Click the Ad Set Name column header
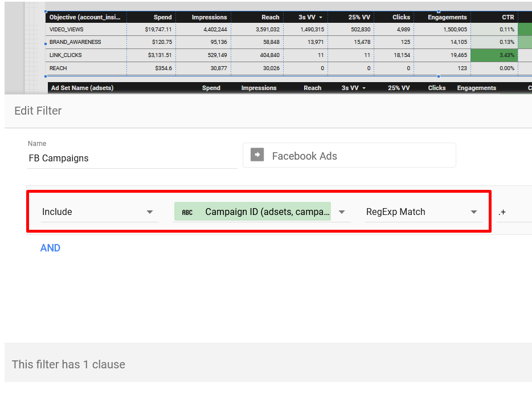Viewport: 532px width, 394px height. [x=82, y=88]
